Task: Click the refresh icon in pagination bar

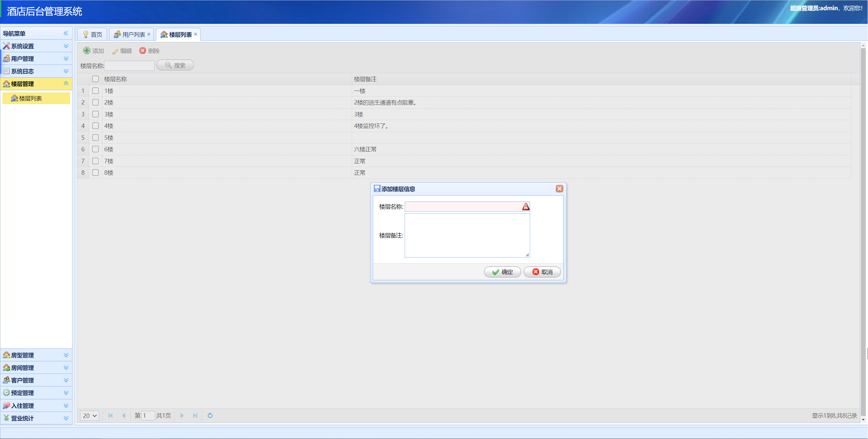Action: point(210,416)
